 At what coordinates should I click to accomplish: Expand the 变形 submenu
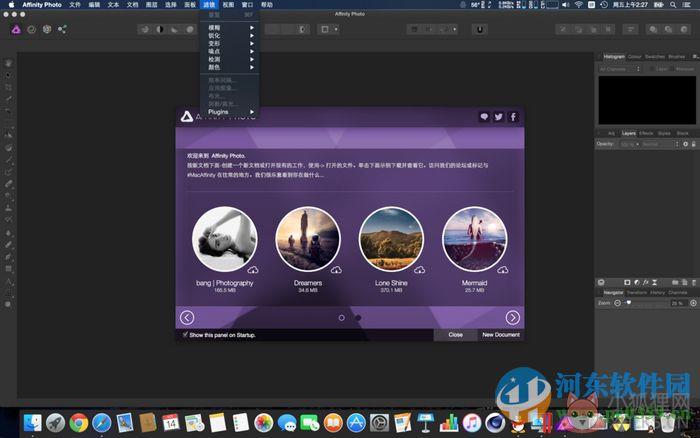point(230,44)
